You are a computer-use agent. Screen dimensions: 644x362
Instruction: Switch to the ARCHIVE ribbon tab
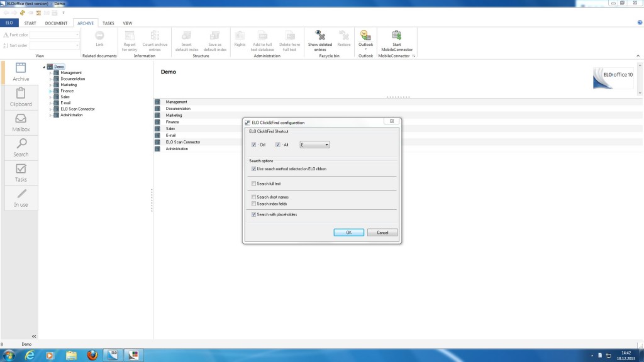[x=86, y=23]
